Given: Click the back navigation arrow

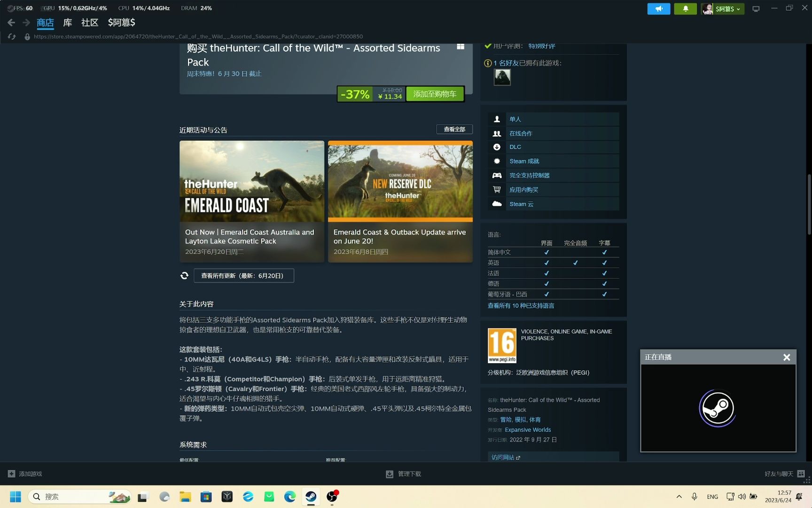Looking at the screenshot, I should coord(11,23).
